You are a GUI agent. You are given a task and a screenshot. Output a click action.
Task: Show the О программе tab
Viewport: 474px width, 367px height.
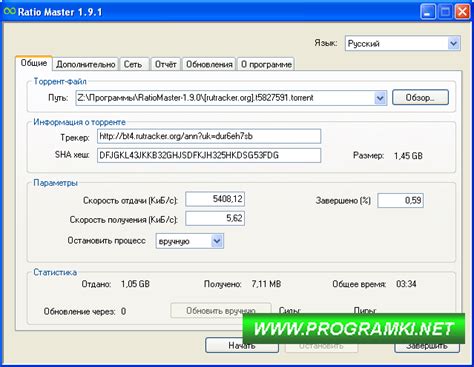pyautogui.click(x=266, y=64)
